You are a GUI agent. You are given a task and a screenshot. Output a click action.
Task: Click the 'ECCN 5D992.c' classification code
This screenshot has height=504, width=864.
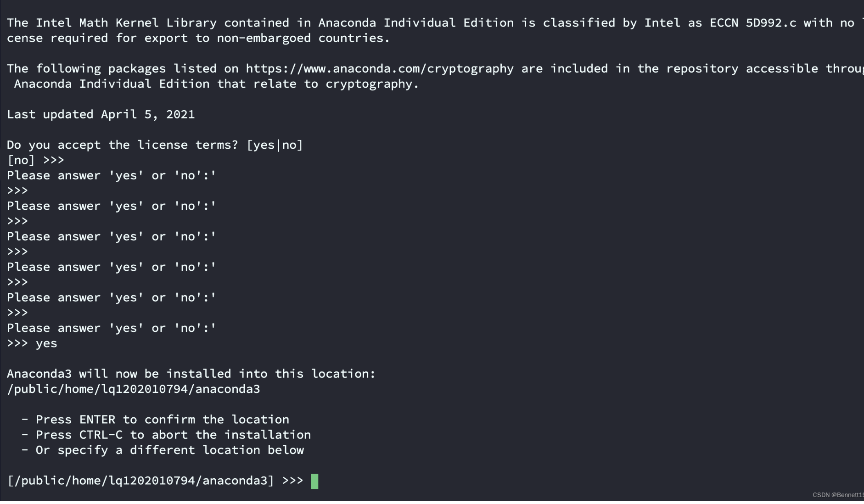click(752, 23)
